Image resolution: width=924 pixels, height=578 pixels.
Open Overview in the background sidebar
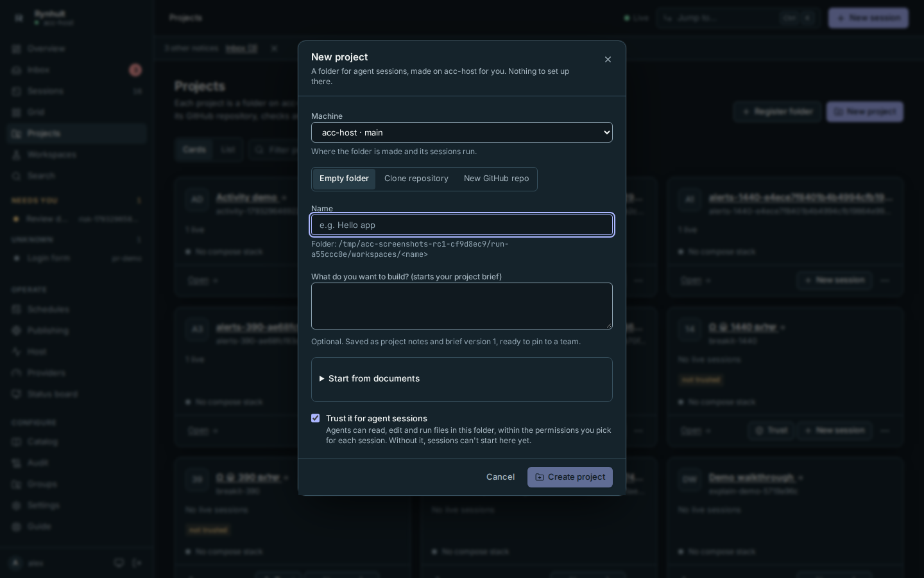point(77,49)
